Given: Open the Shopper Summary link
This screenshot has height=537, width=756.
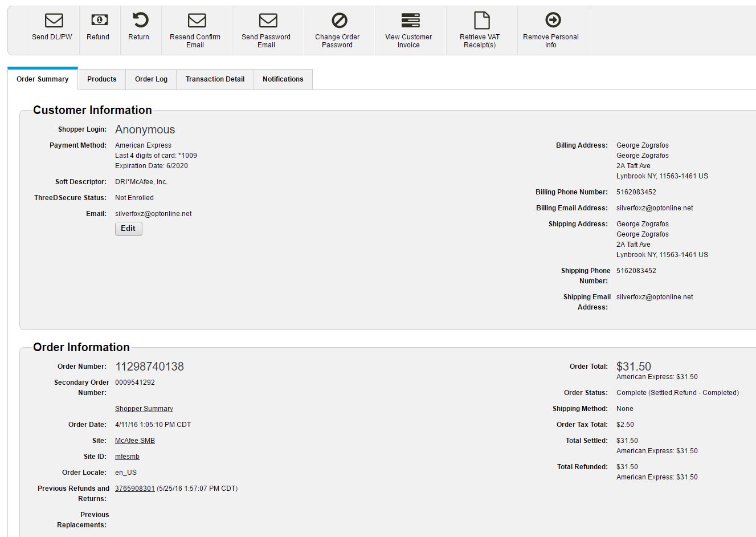Looking at the screenshot, I should 144,409.
